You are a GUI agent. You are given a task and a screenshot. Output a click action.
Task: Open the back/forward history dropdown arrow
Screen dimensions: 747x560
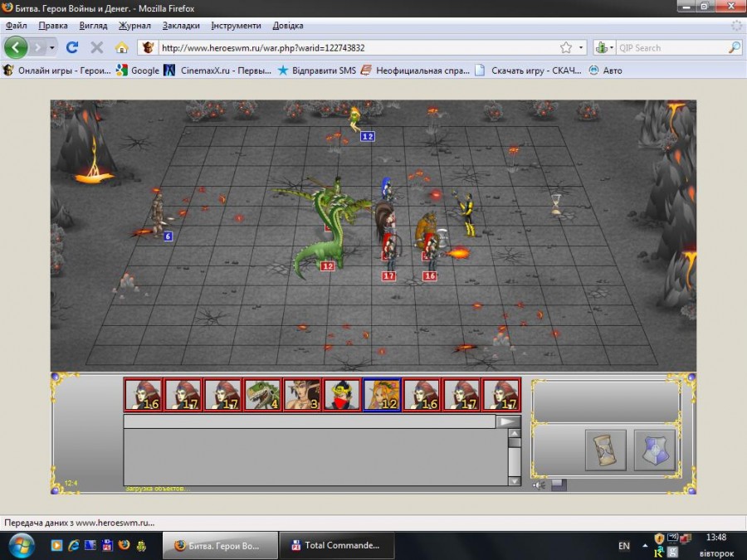(52, 47)
